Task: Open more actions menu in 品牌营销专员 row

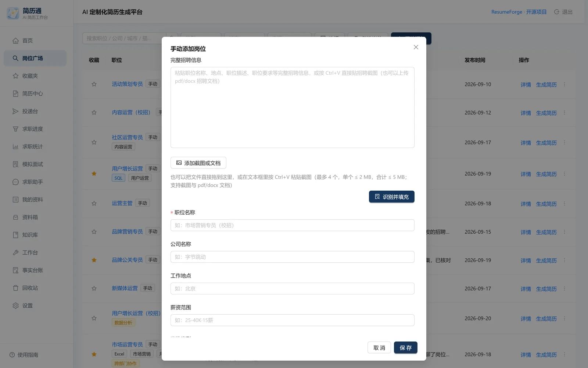Action: [x=564, y=232]
